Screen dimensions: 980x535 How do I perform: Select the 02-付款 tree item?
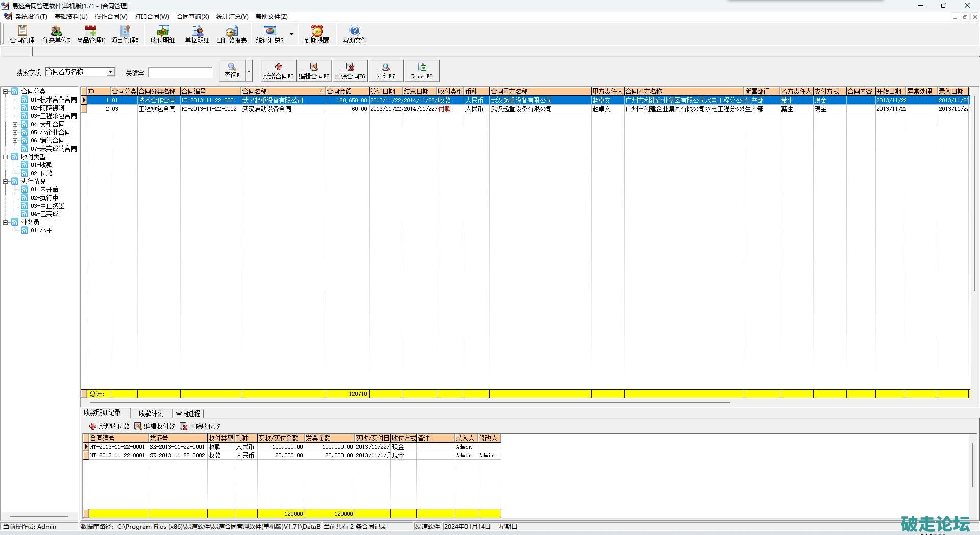click(x=41, y=173)
